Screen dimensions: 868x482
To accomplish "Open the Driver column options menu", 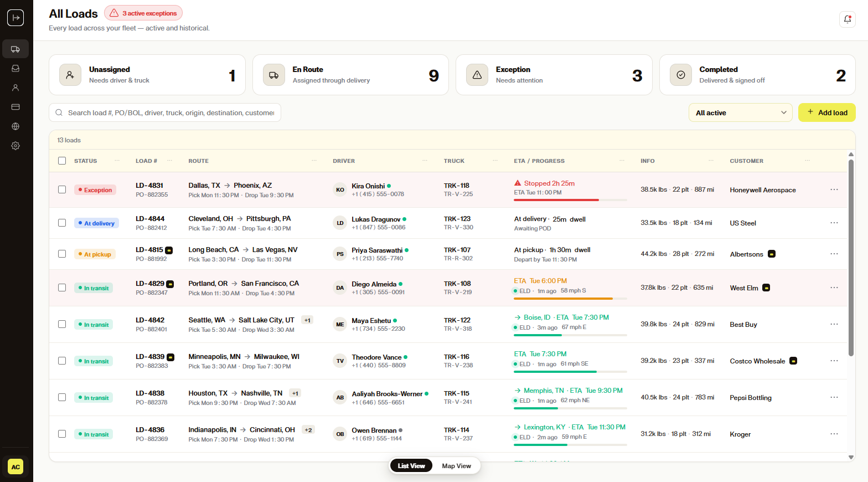I will [425, 161].
